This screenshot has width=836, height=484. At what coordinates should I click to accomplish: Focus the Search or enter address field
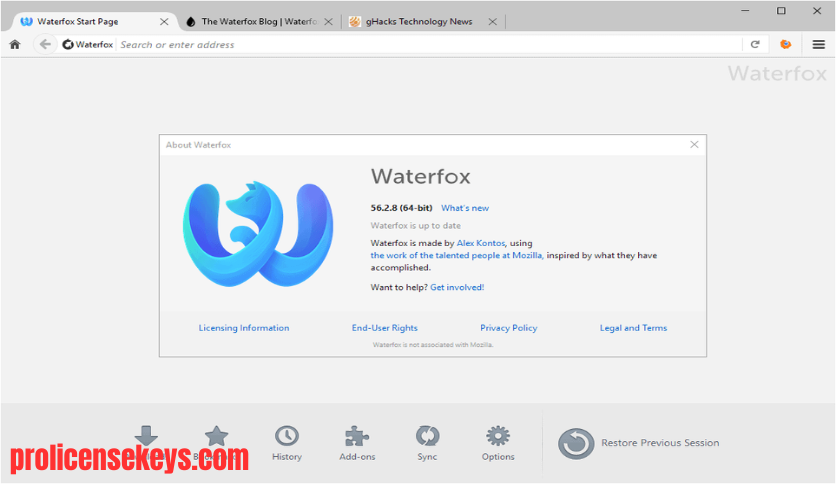point(429,45)
